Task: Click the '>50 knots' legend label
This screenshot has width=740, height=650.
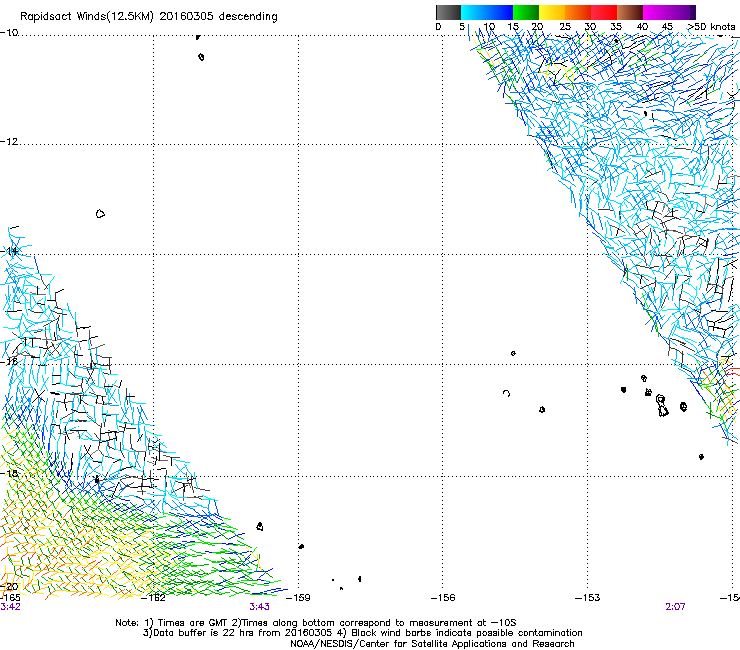Action: pos(711,27)
